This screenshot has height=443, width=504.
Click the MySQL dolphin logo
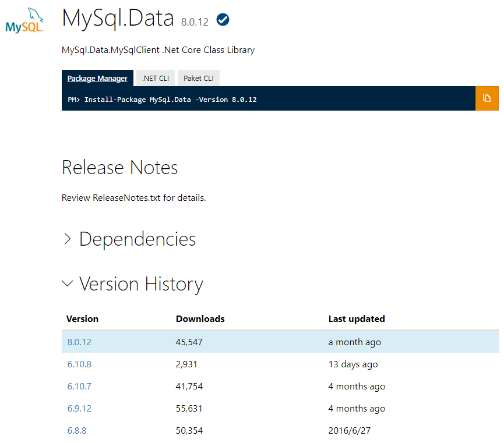pos(24,21)
